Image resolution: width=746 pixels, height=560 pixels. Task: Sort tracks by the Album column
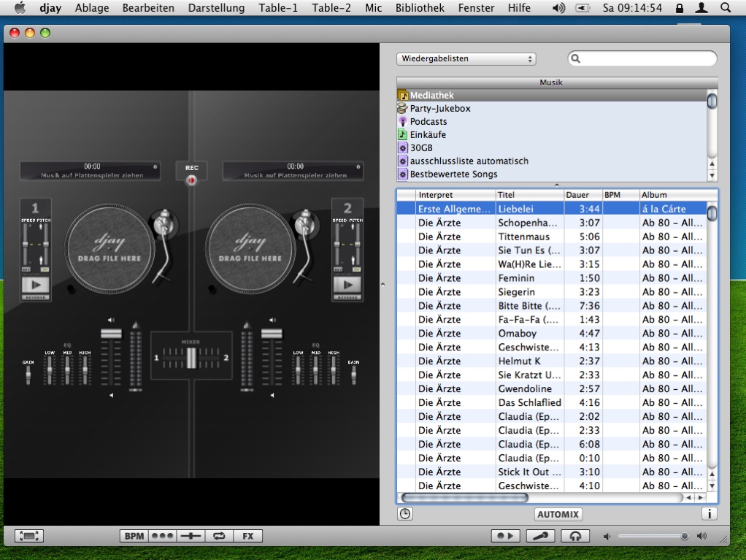(x=678, y=195)
